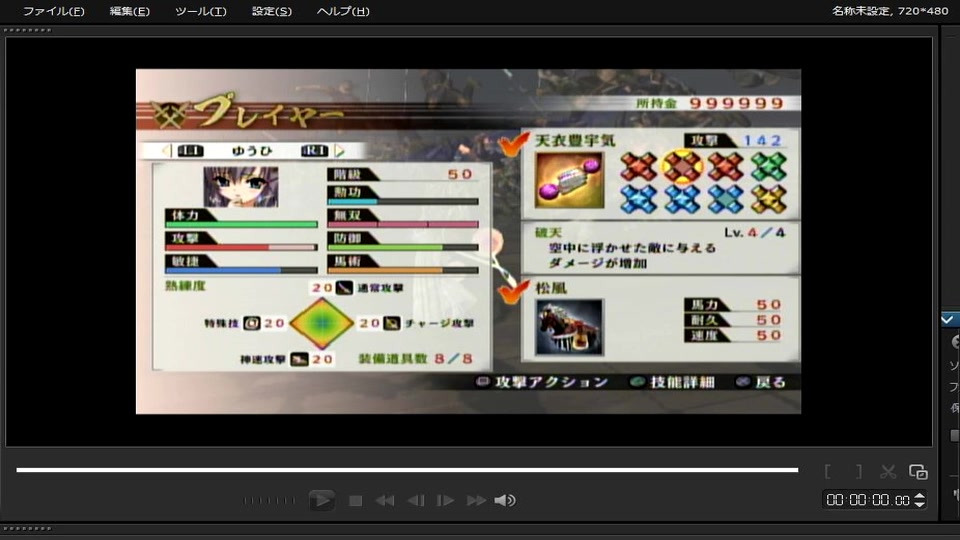
Task: Open the ヘルプ(H) menu
Action: [x=343, y=11]
